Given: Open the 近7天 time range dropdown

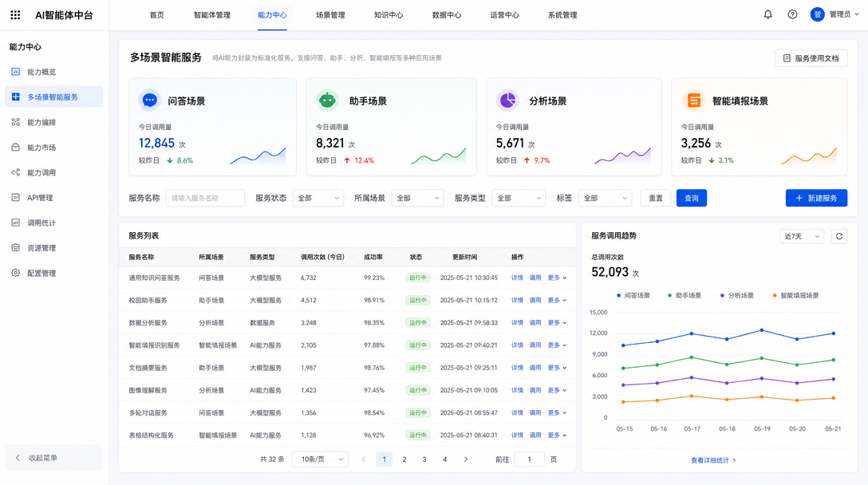Looking at the screenshot, I should pyautogui.click(x=802, y=236).
